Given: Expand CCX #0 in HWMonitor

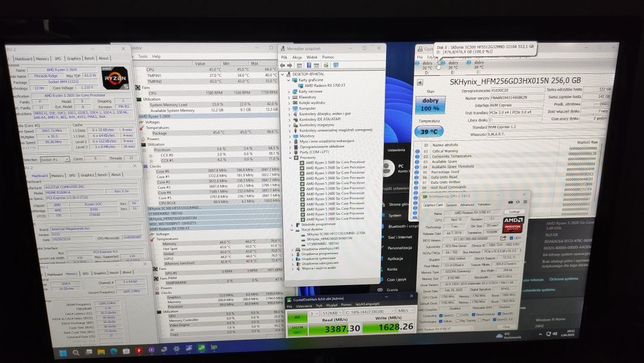Looking at the screenshot, I should click(151, 155).
